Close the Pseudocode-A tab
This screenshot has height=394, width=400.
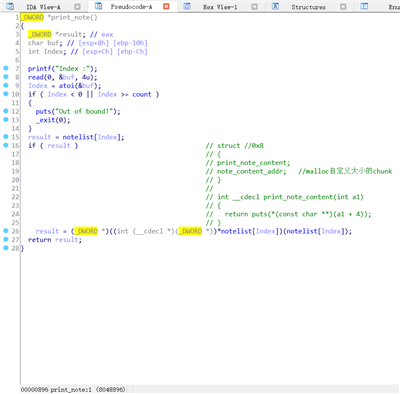[166, 6]
